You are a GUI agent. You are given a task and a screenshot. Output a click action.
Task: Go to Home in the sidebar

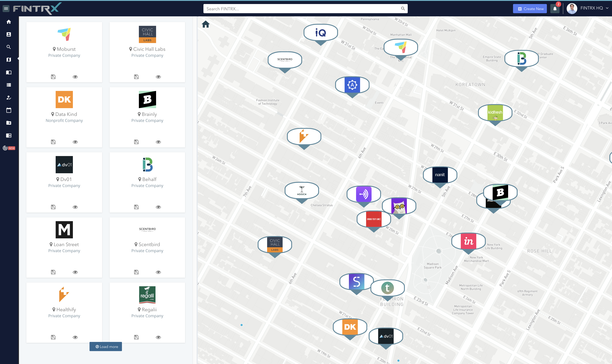click(x=9, y=22)
